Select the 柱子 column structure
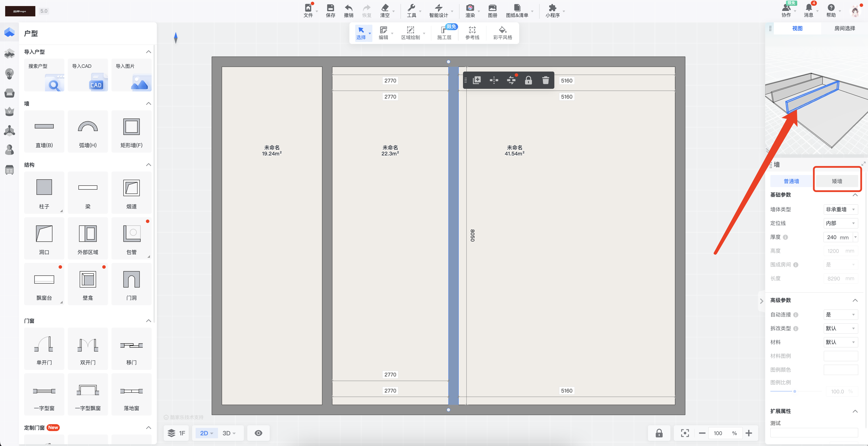 pyautogui.click(x=44, y=193)
